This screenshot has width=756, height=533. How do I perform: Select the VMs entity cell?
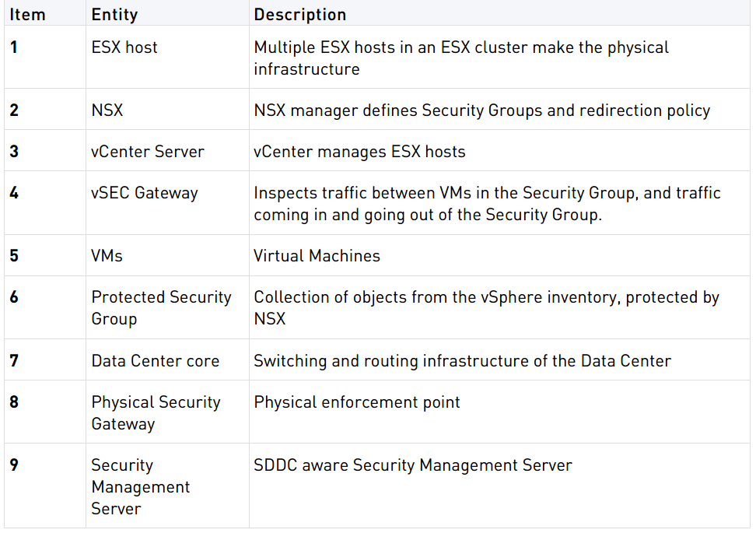(167, 256)
